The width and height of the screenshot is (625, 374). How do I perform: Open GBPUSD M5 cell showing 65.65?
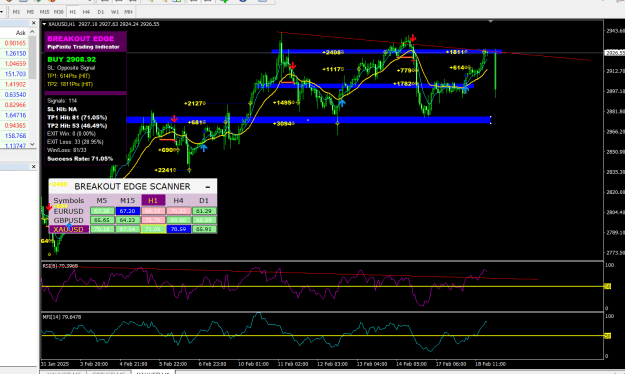pos(102,220)
